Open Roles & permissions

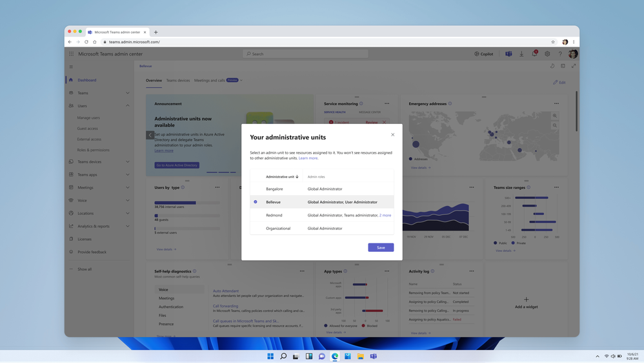point(93,150)
